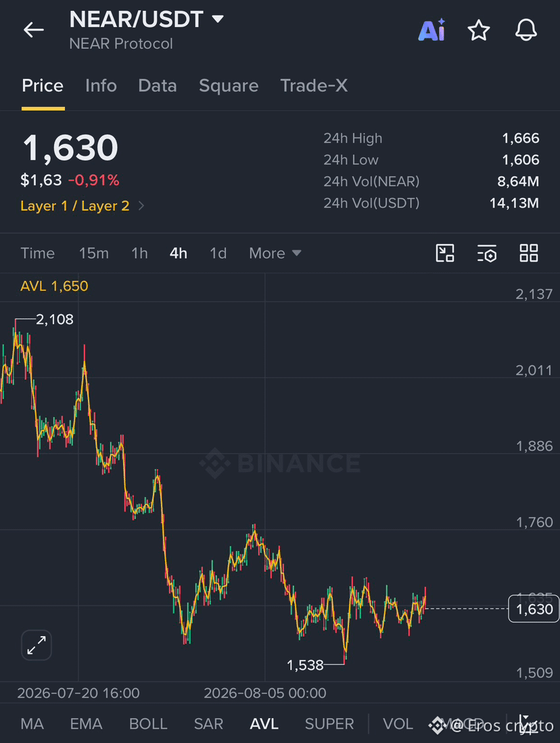This screenshot has width=560, height=743.
Task: Switch to the Trade-X tab
Action: tap(314, 86)
